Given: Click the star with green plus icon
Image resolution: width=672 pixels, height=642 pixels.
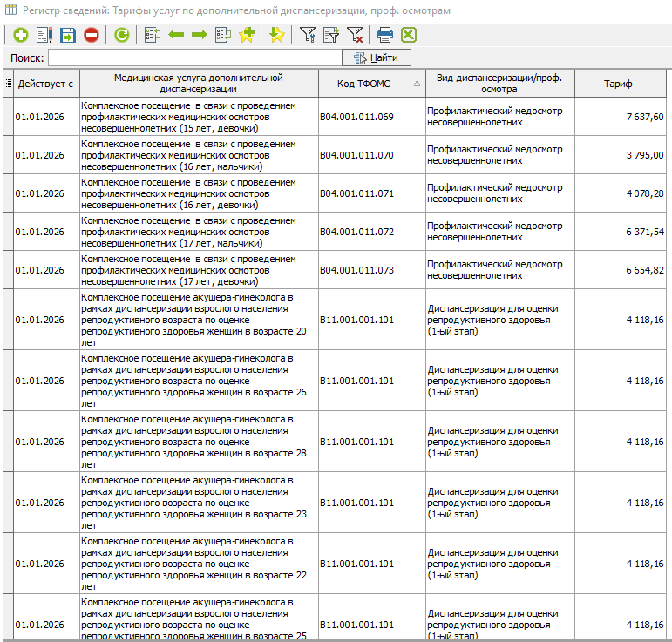Looking at the screenshot, I should pyautogui.click(x=247, y=35).
